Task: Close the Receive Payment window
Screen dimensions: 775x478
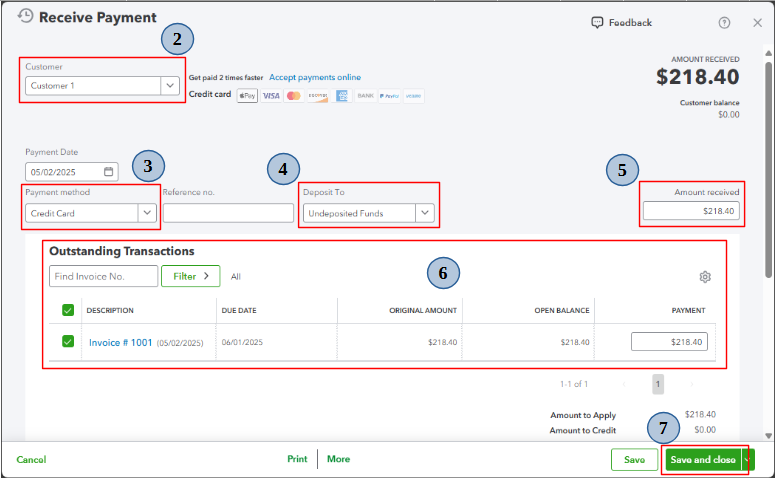Action: [757, 23]
